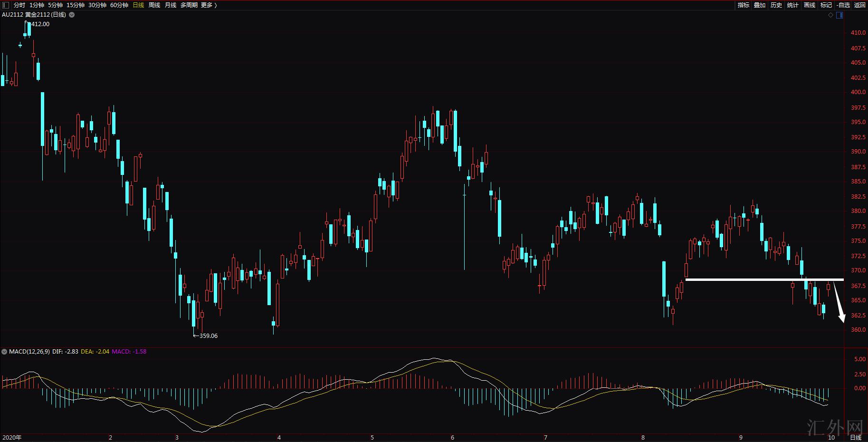Image resolution: width=868 pixels, height=442 pixels.
Task: Open the 指标 indicators button
Action: tap(743, 5)
